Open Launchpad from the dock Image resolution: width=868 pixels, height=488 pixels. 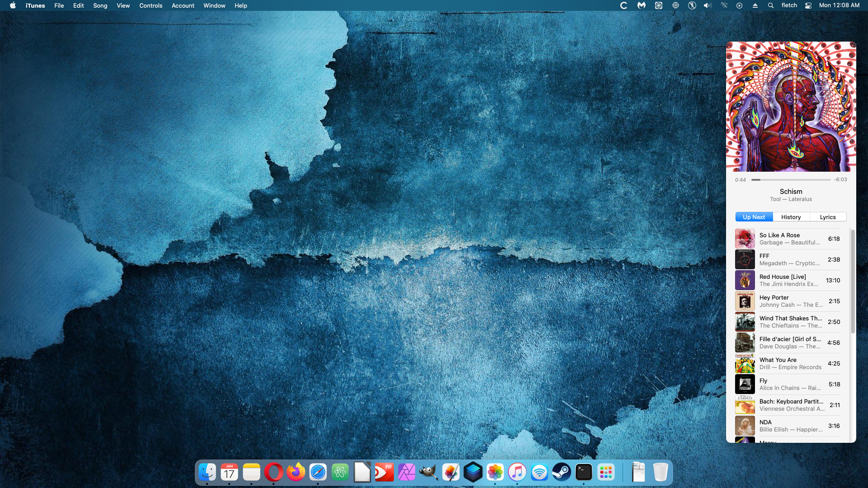click(606, 473)
